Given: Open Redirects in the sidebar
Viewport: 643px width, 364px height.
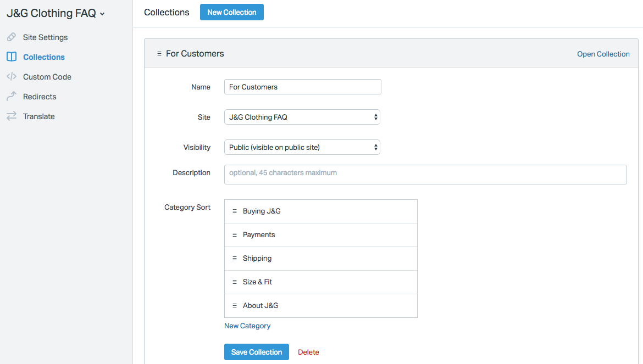Looking at the screenshot, I should [40, 97].
